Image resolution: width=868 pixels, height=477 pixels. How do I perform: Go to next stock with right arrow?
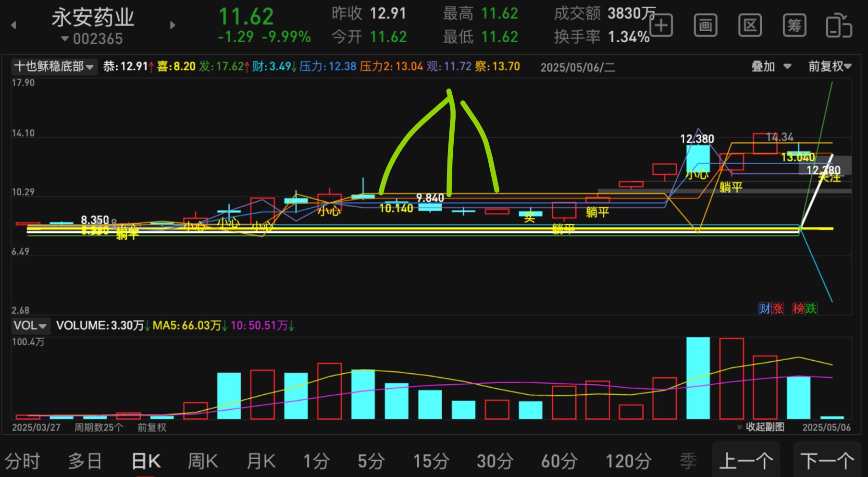click(x=173, y=25)
